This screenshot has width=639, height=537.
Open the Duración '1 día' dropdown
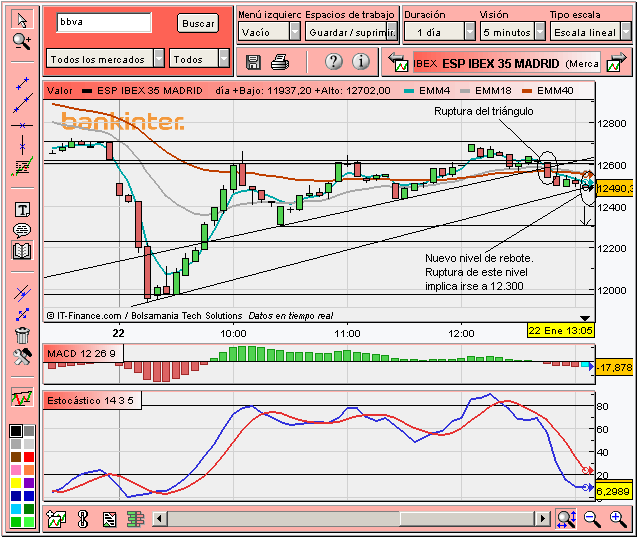pos(440,32)
